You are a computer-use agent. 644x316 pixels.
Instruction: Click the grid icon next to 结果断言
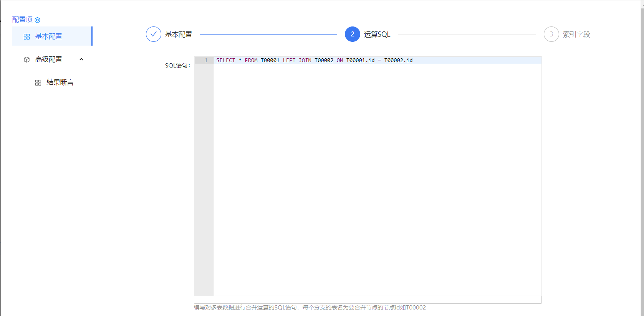tap(38, 82)
